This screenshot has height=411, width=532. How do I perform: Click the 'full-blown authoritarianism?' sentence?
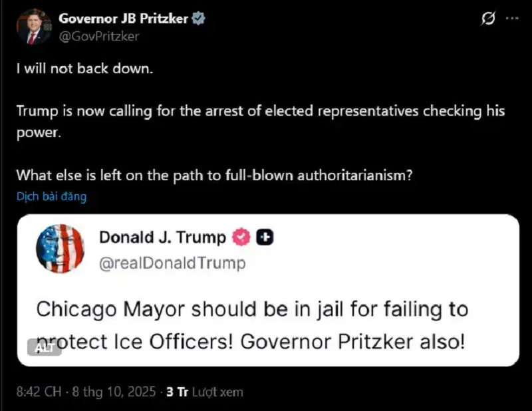[x=214, y=176]
